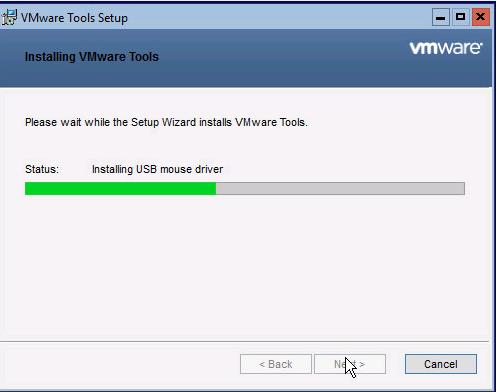Click the disabled Next button

tap(350, 364)
